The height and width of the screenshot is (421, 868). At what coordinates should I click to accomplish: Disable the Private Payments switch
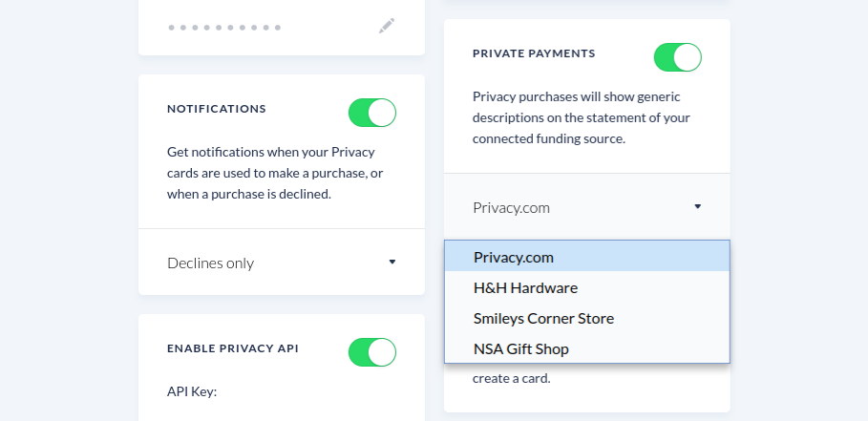point(678,57)
